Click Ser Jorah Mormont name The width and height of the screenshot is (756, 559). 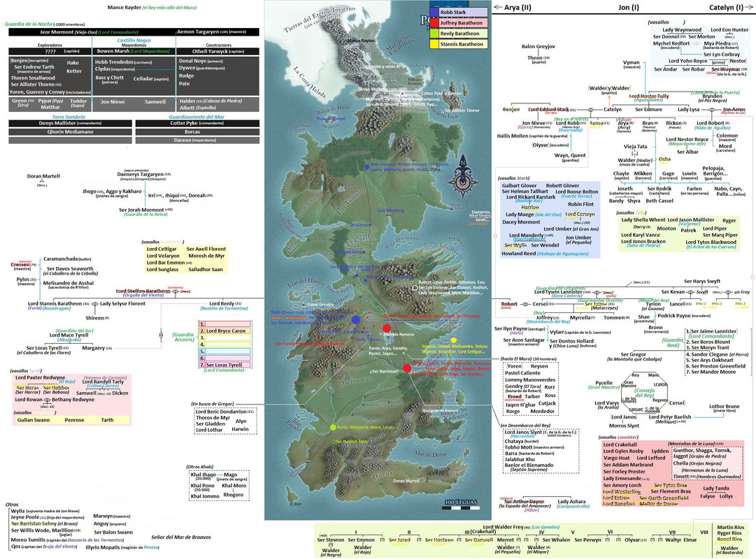(141, 210)
